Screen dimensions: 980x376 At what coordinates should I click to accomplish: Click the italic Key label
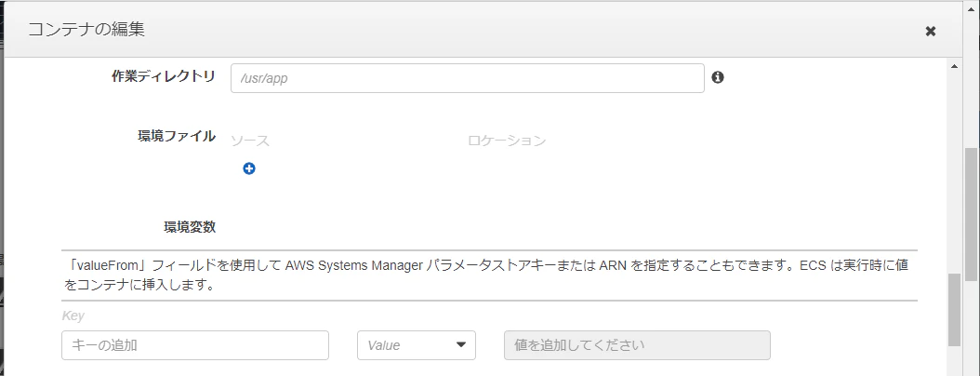coord(73,316)
